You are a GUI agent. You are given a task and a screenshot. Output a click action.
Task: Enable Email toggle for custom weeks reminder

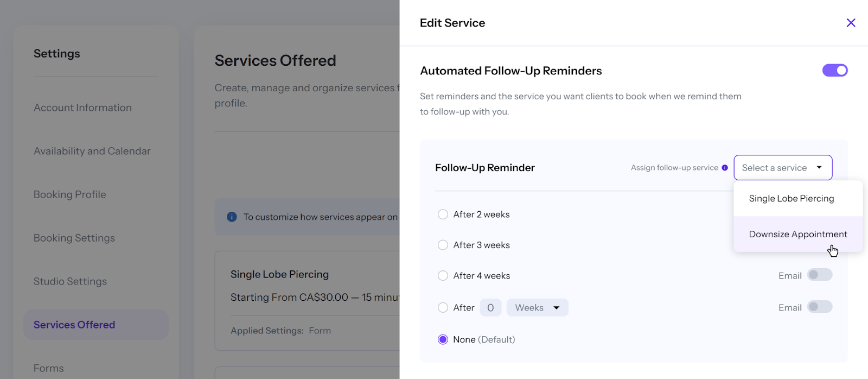(x=819, y=307)
